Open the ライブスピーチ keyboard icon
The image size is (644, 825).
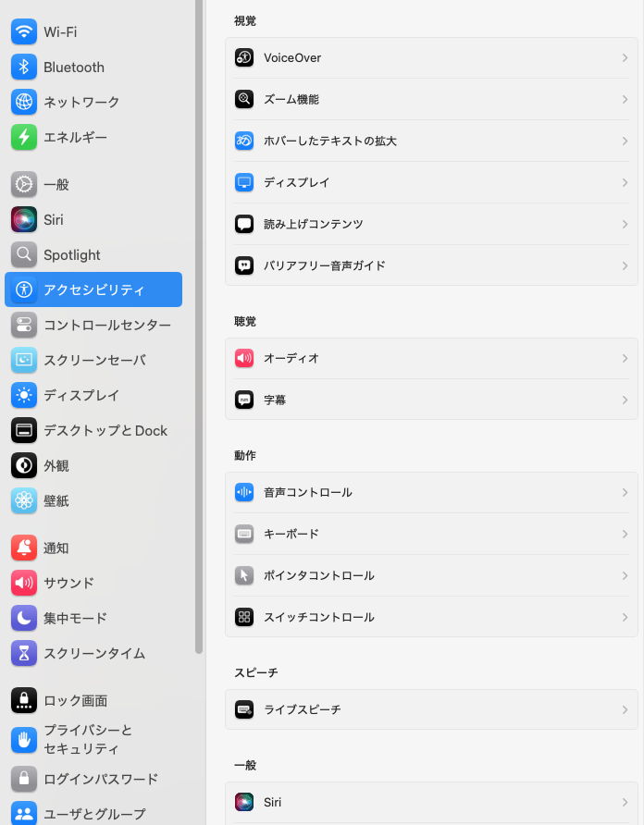(243, 709)
